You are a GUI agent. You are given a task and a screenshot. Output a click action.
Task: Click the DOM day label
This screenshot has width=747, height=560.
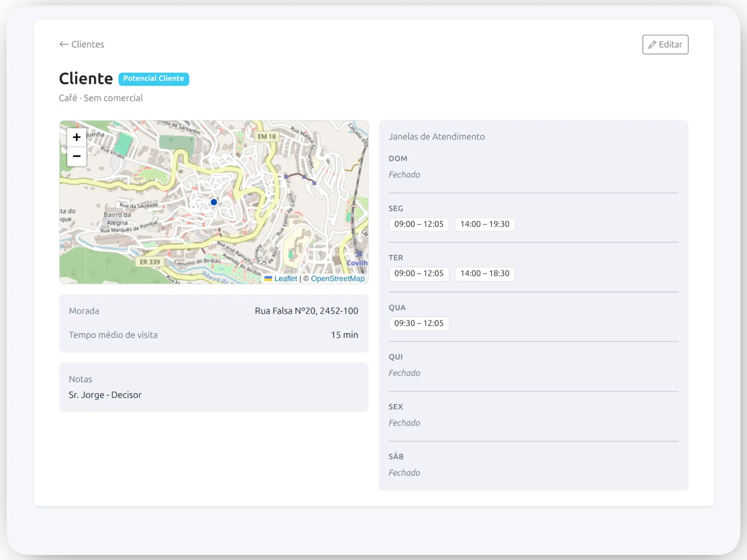tap(398, 159)
